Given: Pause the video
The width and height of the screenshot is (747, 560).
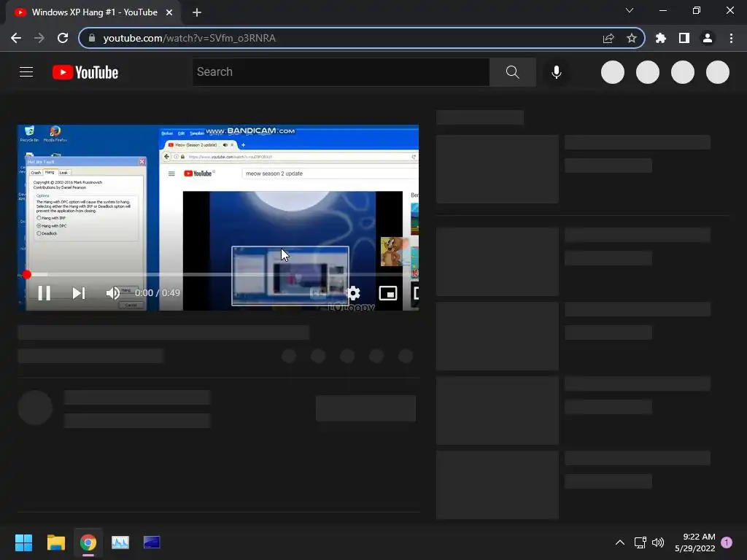Looking at the screenshot, I should point(44,293).
